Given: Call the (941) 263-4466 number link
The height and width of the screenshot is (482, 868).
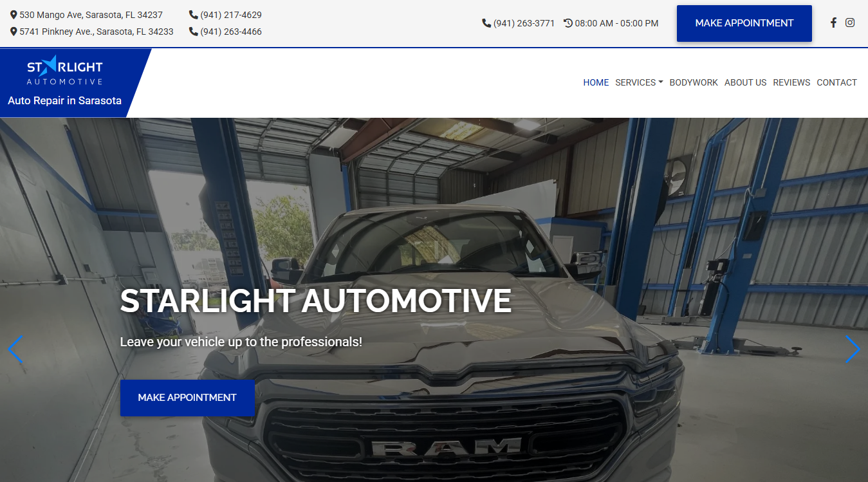Looking at the screenshot, I should [231, 32].
